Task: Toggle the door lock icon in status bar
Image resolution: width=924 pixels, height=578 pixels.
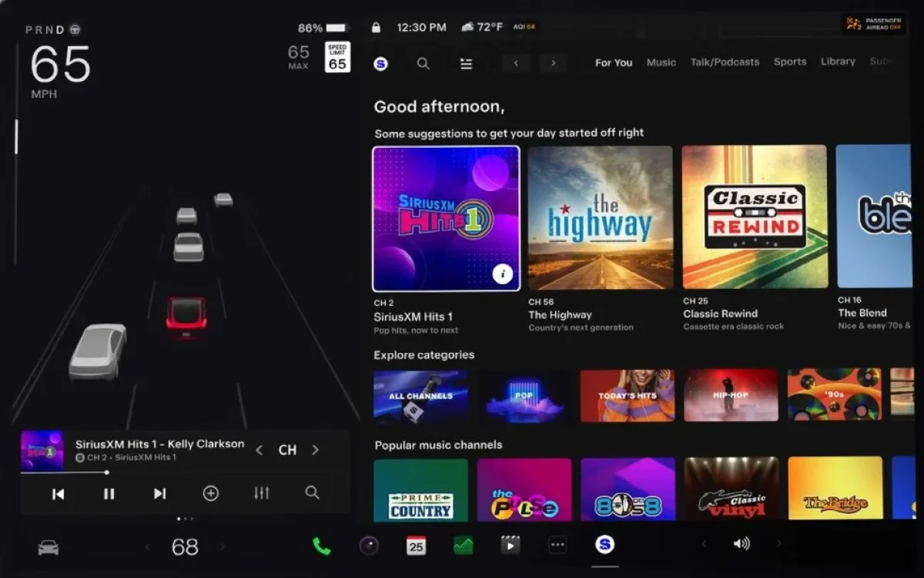Action: pyautogui.click(x=376, y=28)
